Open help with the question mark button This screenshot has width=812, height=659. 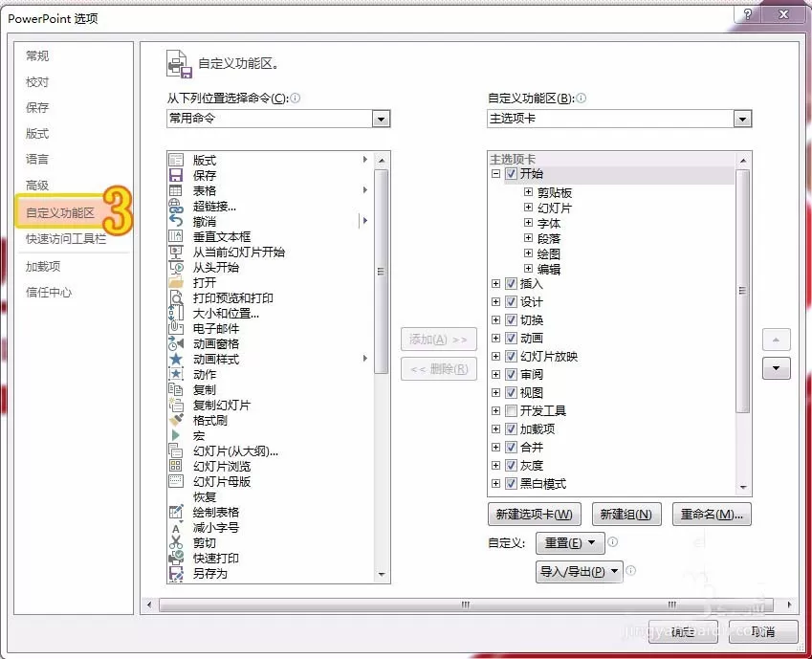748,14
